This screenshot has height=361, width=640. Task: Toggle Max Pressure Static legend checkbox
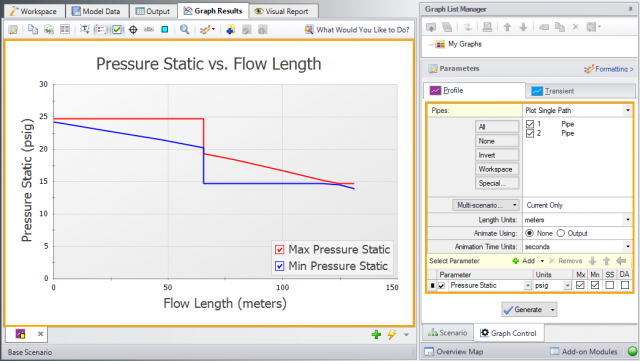(280, 250)
